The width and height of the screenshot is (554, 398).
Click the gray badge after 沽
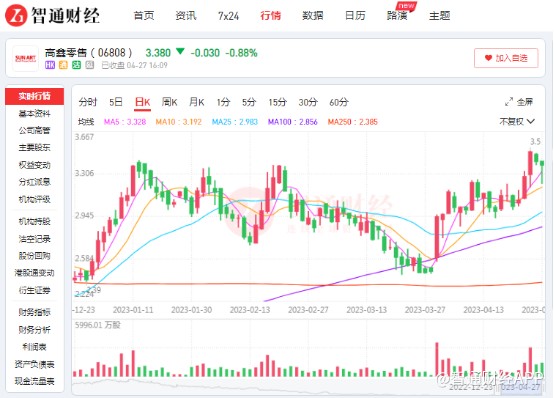[x=90, y=65]
